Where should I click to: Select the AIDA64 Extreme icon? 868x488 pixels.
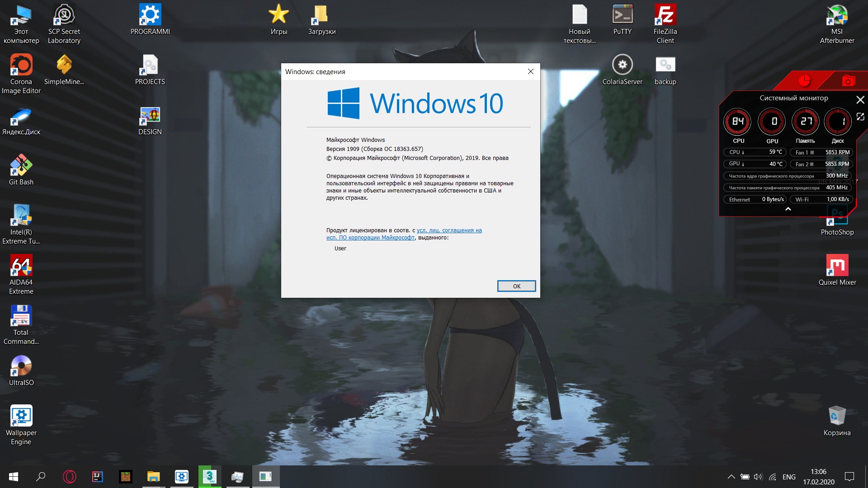[x=21, y=274]
